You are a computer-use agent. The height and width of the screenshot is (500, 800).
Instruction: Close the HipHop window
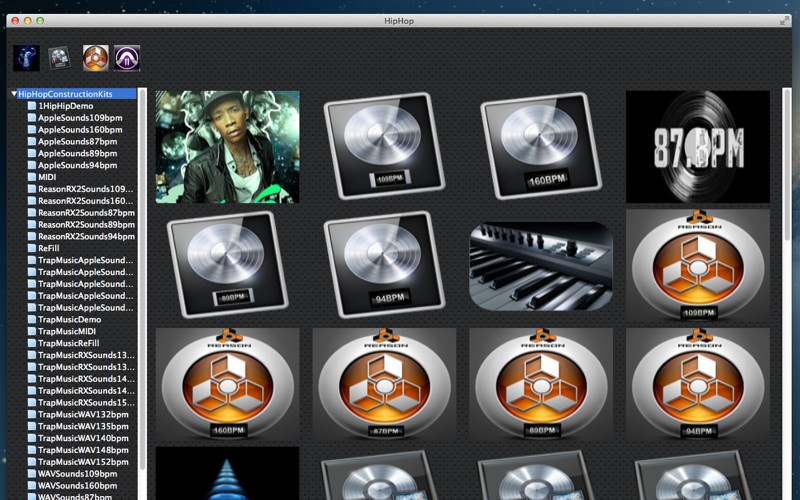(x=15, y=21)
